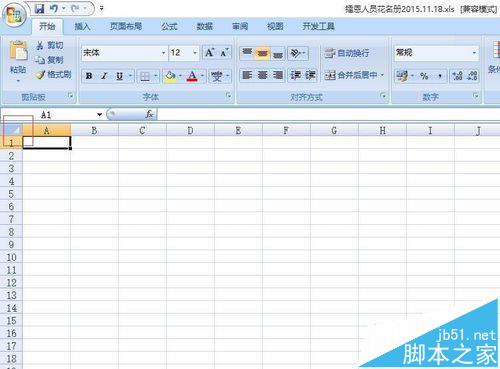Open the 视图 tab
The image size is (500, 369).
coord(275,26)
